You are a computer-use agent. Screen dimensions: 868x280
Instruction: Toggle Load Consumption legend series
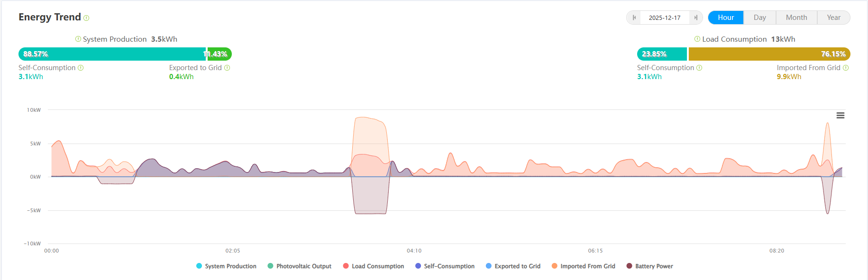pyautogui.click(x=373, y=266)
